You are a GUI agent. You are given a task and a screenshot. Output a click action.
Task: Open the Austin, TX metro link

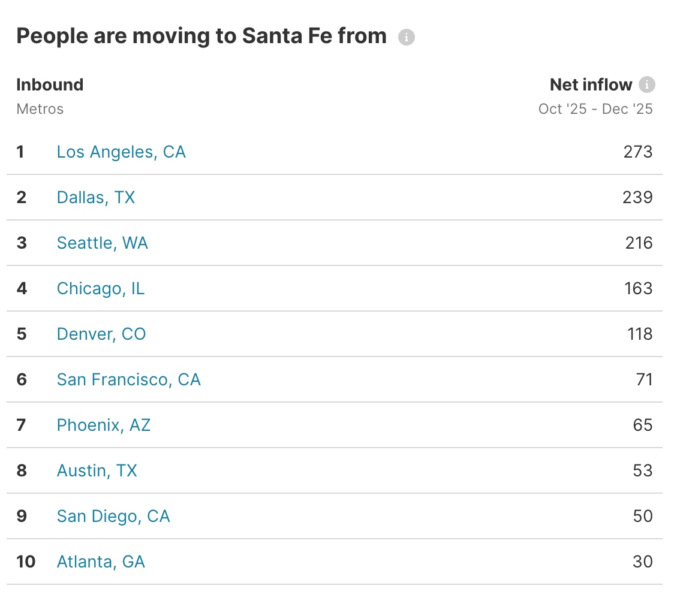97,471
